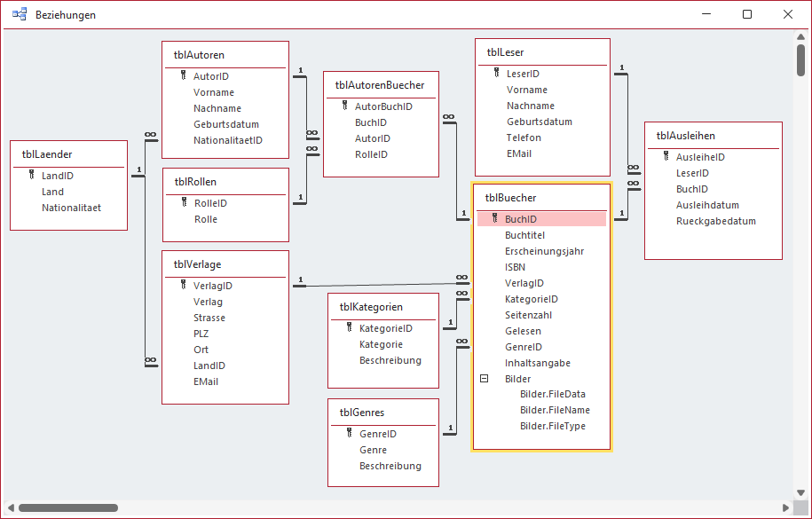The width and height of the screenshot is (812, 519).
Task: Select the BuchID field in tblBuecher
Action: tap(521, 219)
